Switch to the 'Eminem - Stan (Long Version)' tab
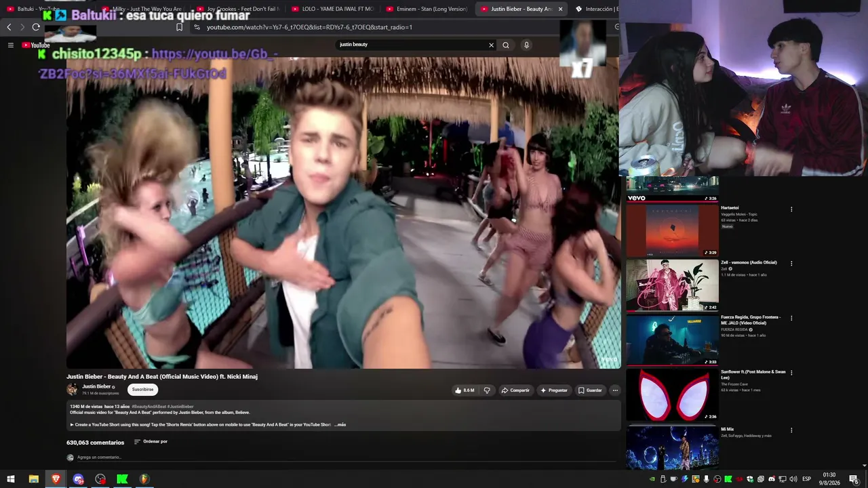Viewport: 868px width, 488px height. (427, 9)
